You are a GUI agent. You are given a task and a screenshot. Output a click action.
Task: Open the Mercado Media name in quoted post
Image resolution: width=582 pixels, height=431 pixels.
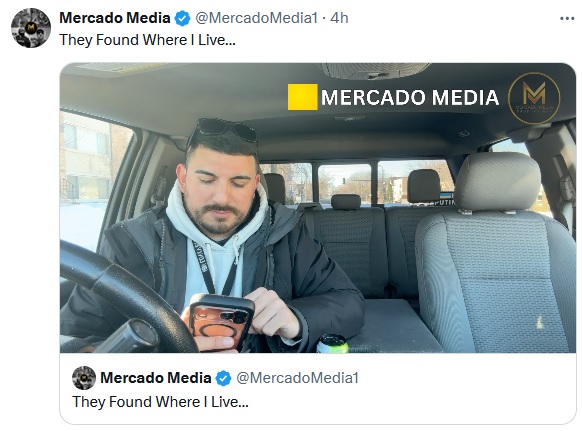pos(156,378)
